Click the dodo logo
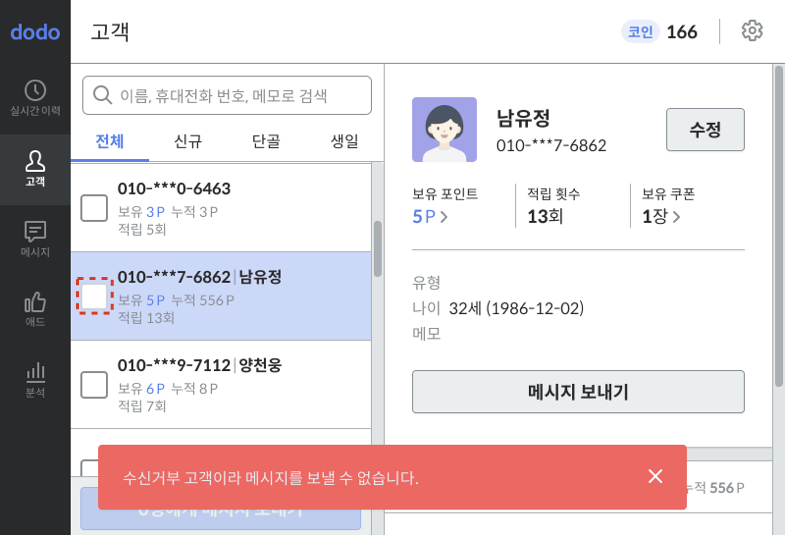 tap(35, 32)
